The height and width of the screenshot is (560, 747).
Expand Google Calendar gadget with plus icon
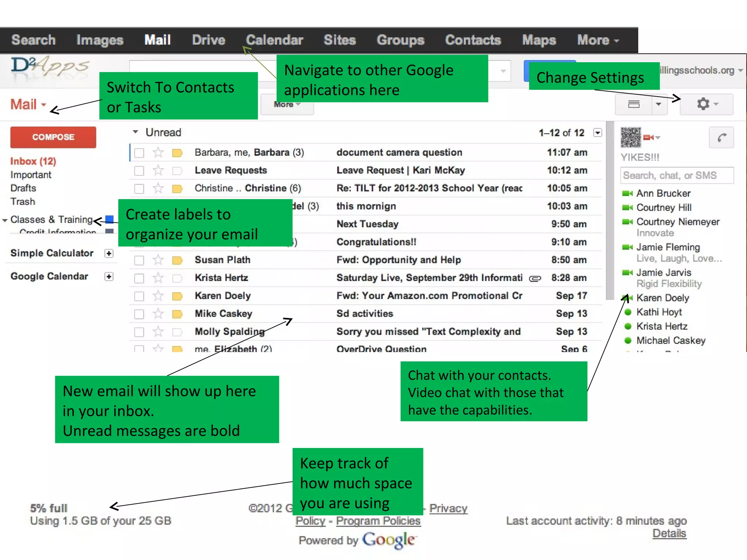click(109, 277)
